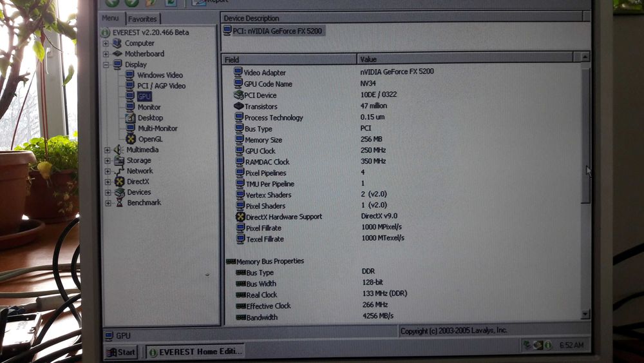The width and height of the screenshot is (644, 363).
Task: Click the value 250 MHz
Action: click(x=374, y=150)
